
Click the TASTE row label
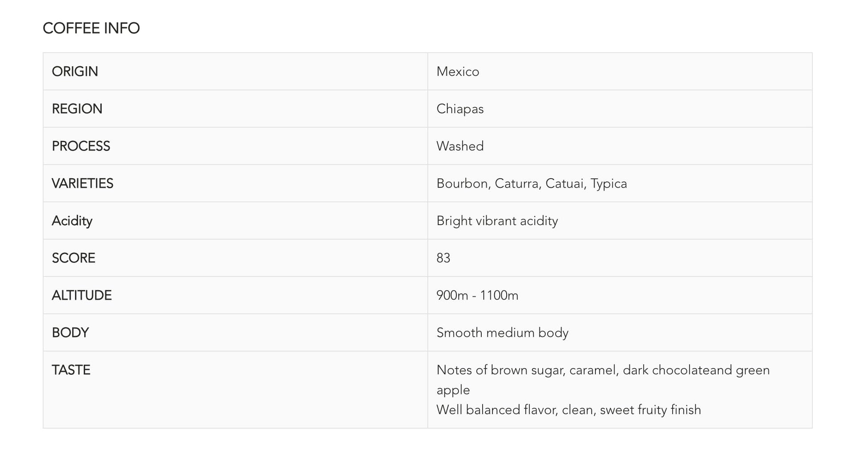[71, 370]
